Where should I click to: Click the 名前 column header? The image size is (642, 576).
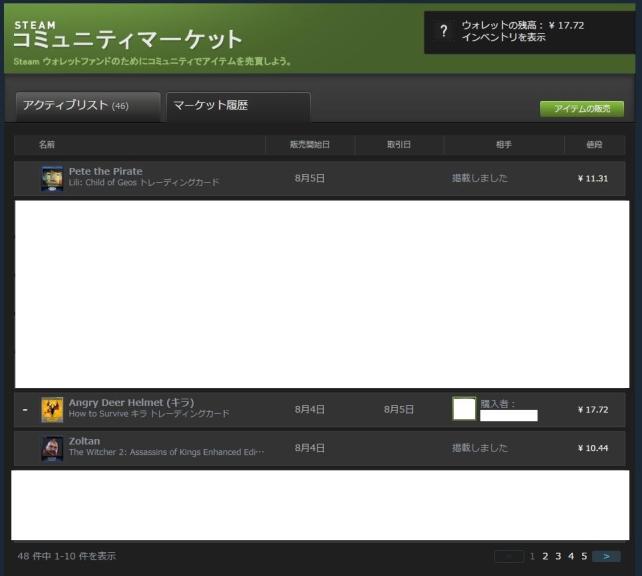tap(47, 145)
